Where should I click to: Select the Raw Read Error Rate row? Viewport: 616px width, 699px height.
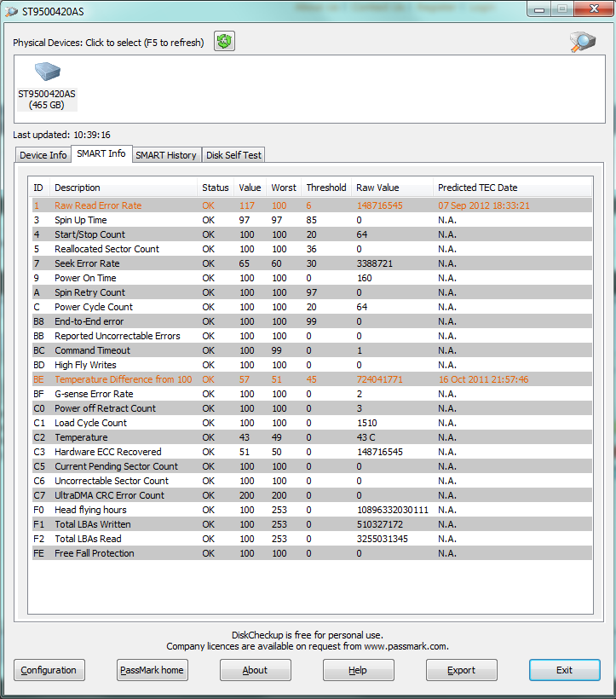pyautogui.click(x=312, y=205)
